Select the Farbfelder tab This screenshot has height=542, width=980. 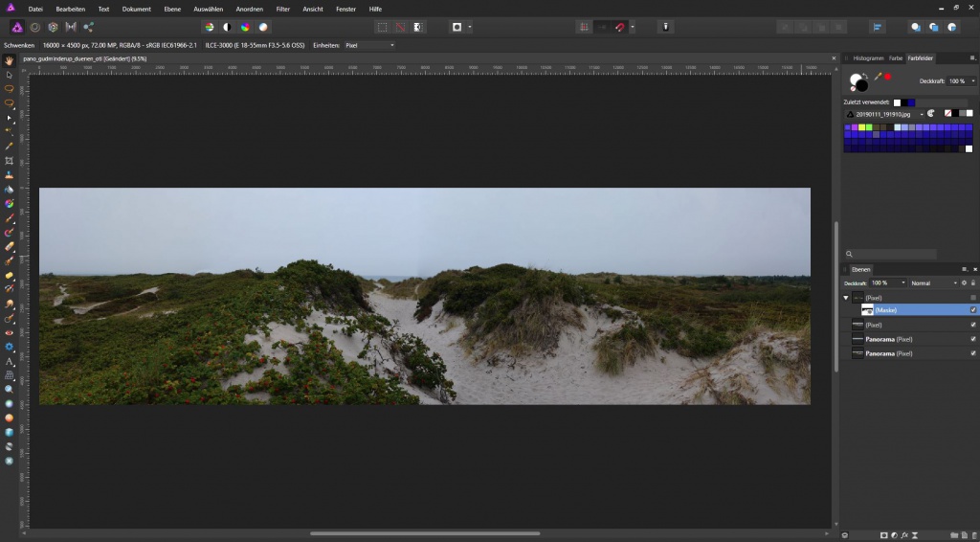[920, 58]
